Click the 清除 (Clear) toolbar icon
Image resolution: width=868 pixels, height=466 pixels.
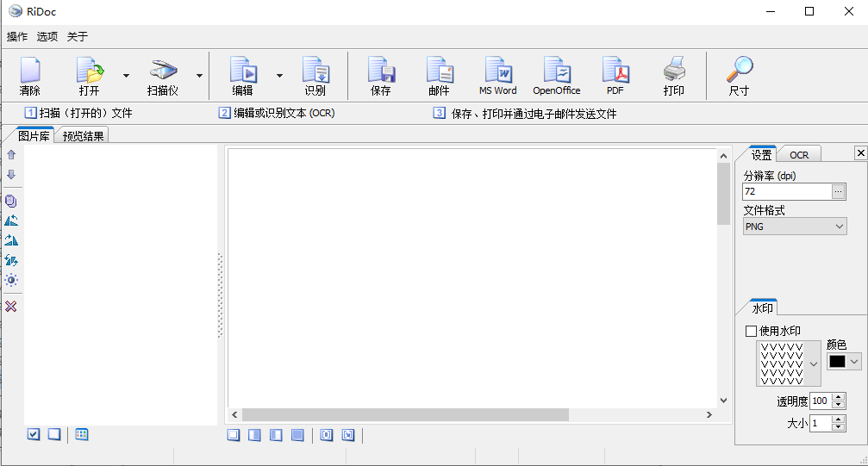point(30,76)
